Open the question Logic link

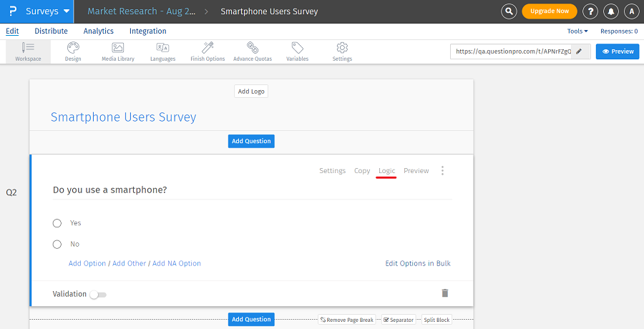tap(386, 171)
